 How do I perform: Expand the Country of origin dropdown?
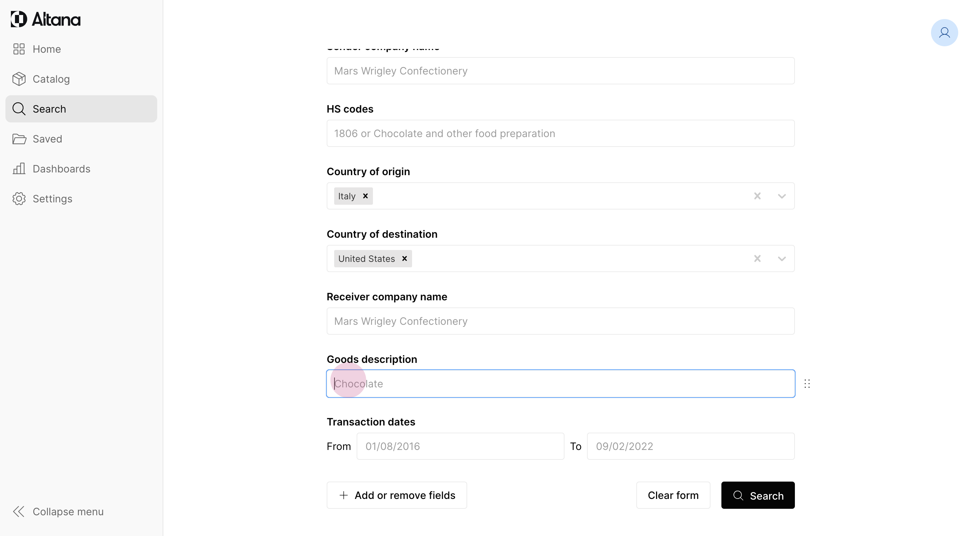click(781, 196)
